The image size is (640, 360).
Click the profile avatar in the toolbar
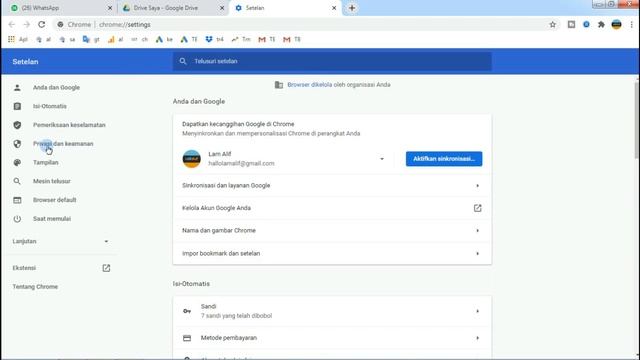(616, 24)
